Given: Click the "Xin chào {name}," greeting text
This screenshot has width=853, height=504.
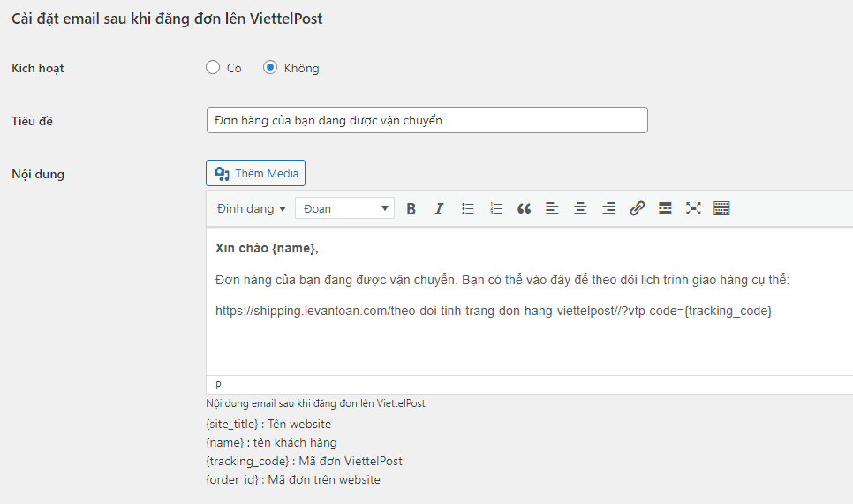Looking at the screenshot, I should click(x=267, y=249).
